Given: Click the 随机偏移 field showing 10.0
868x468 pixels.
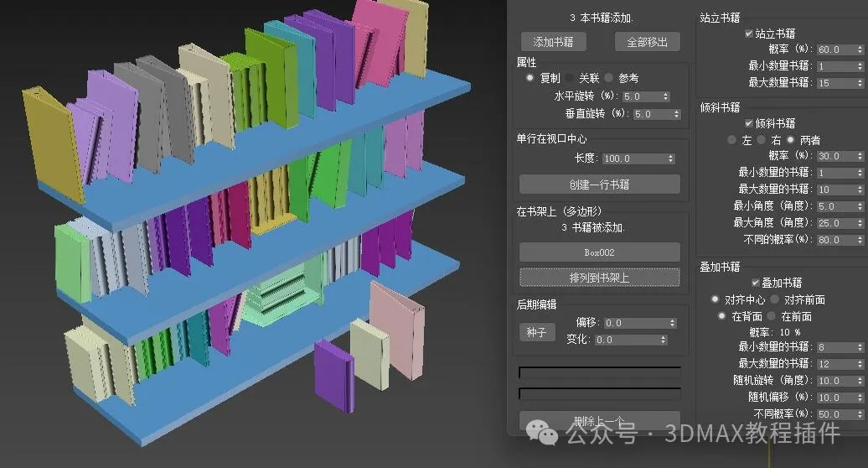Looking at the screenshot, I should click(836, 398).
